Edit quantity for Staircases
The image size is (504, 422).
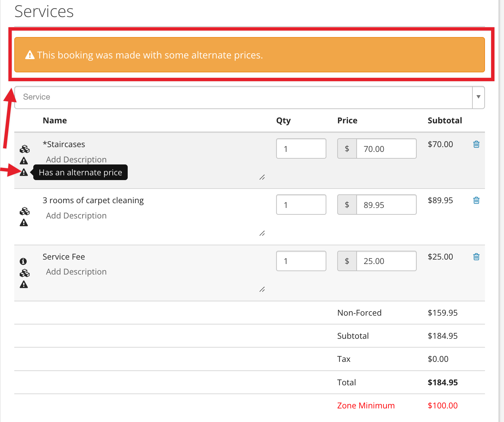coord(301,148)
